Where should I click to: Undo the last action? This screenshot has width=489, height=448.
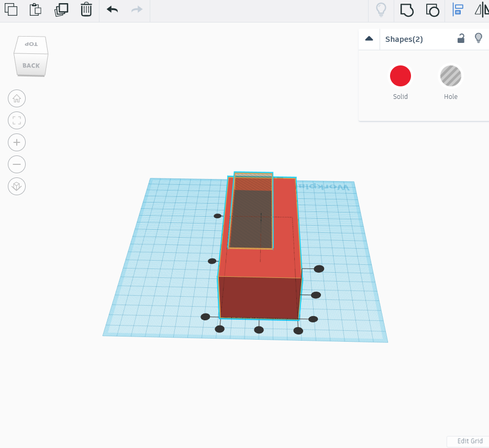[112, 9]
